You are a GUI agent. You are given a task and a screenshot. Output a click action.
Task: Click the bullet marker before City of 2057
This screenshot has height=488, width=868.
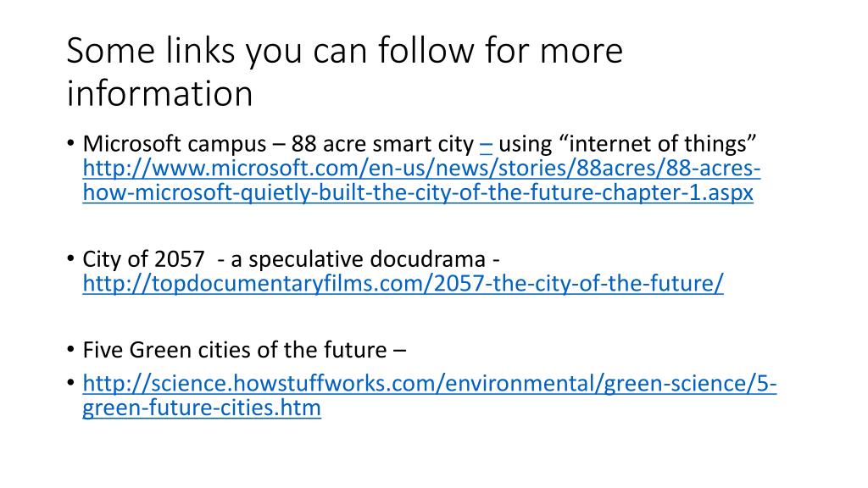pyautogui.click(x=70, y=259)
